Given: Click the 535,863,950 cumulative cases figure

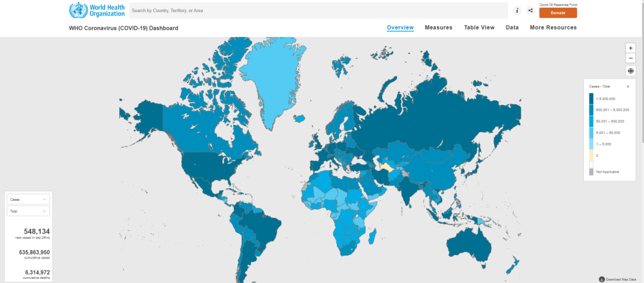Looking at the screenshot, I should pyautogui.click(x=35, y=252).
